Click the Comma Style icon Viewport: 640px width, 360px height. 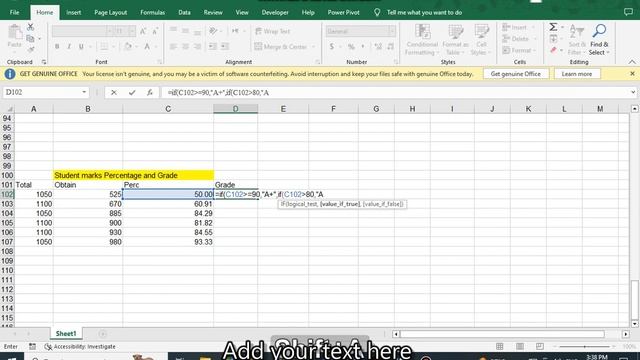point(362,47)
